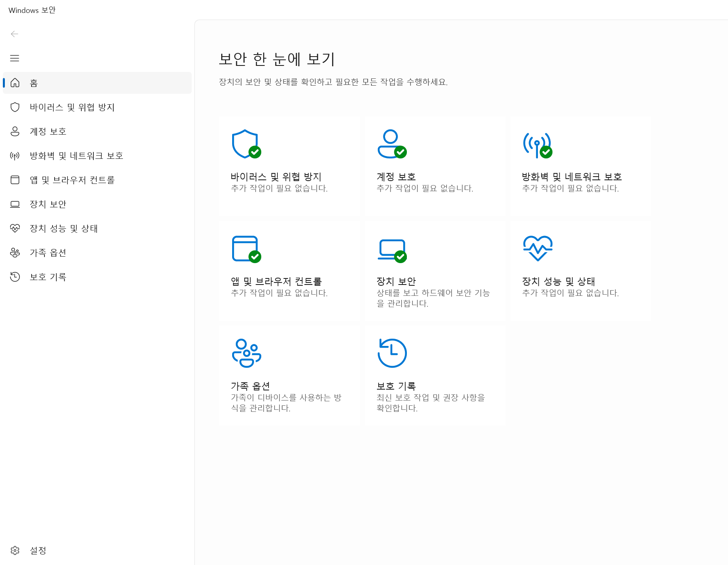Select the antenna icon on the firewall tile

[x=537, y=145]
